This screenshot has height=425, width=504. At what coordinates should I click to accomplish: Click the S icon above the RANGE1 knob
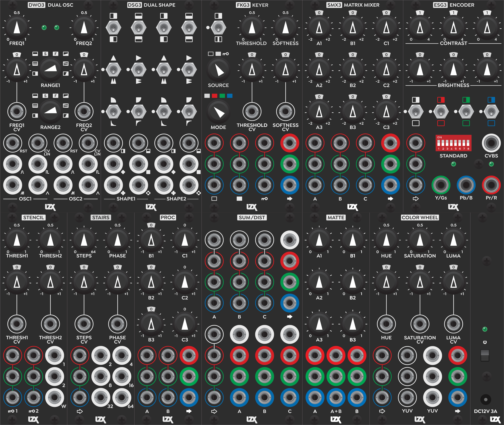pos(45,54)
